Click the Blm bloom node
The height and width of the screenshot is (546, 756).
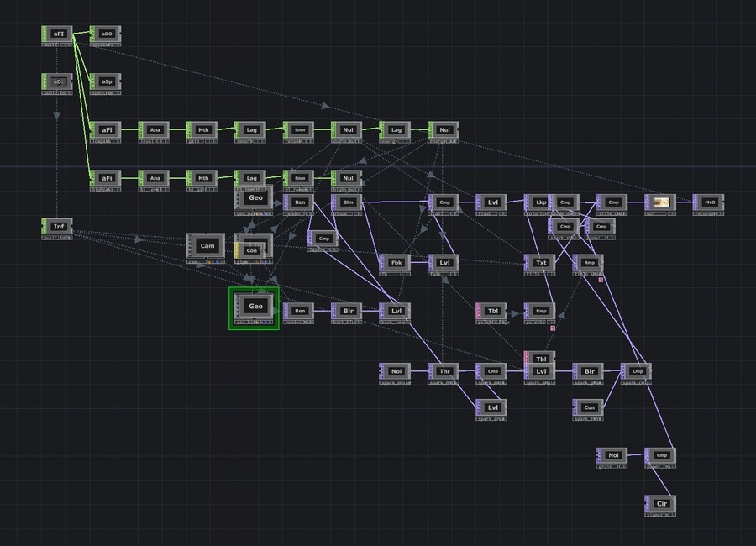pyautogui.click(x=347, y=202)
